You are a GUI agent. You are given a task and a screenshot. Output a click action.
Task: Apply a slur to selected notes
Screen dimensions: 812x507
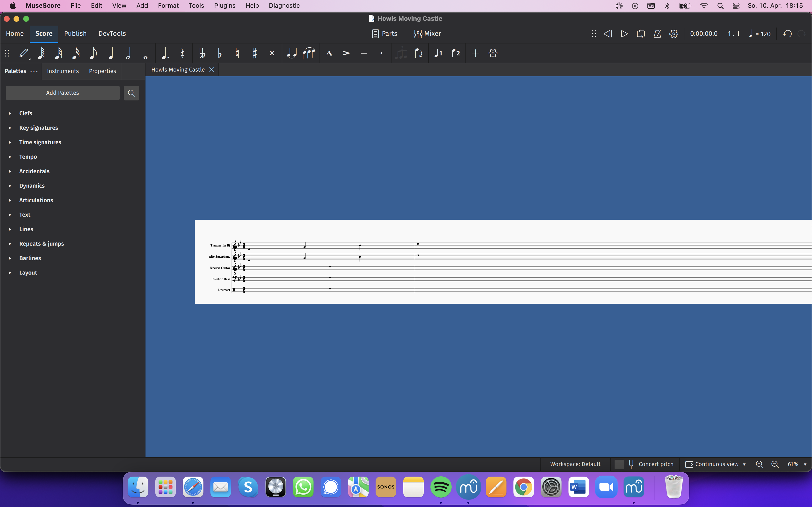(x=308, y=53)
